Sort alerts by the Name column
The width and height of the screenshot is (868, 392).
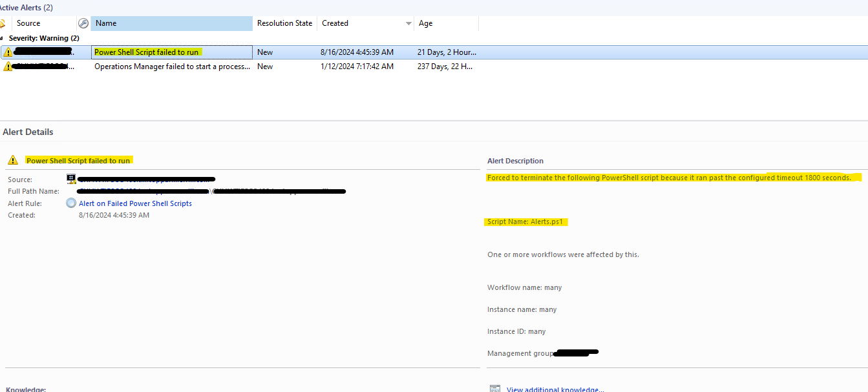click(171, 23)
